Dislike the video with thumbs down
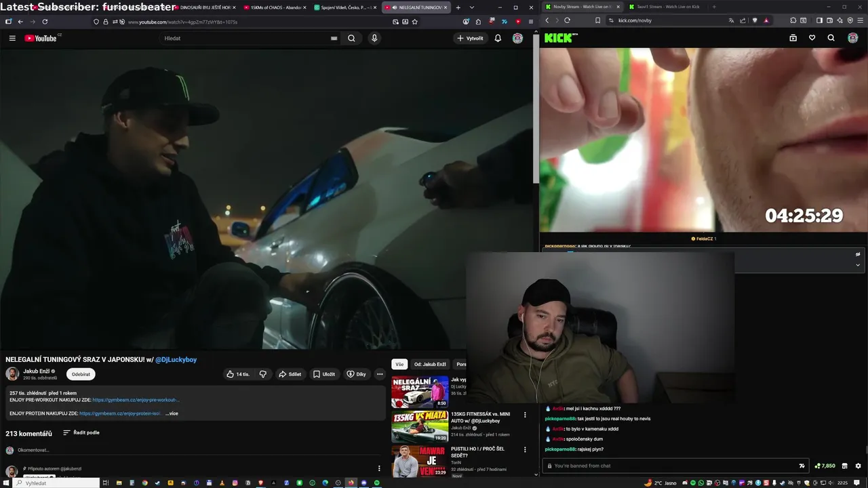The image size is (868, 488). (263, 374)
